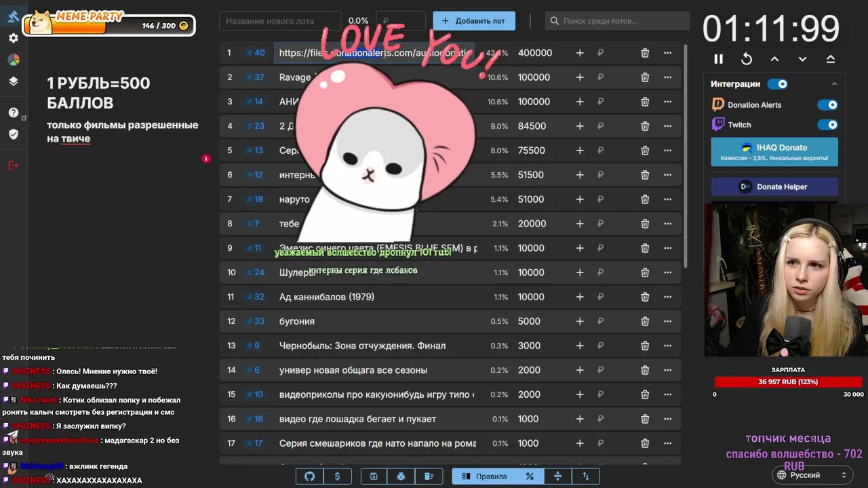
Task: Click ruble icon on видеоприколы row
Action: tap(601, 394)
